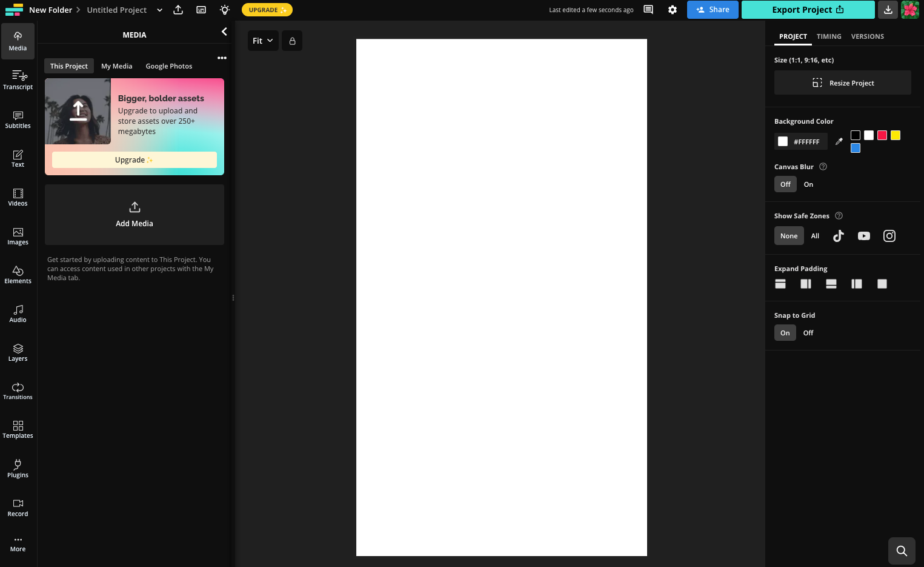Turn Snap to Grid Off

click(808, 333)
